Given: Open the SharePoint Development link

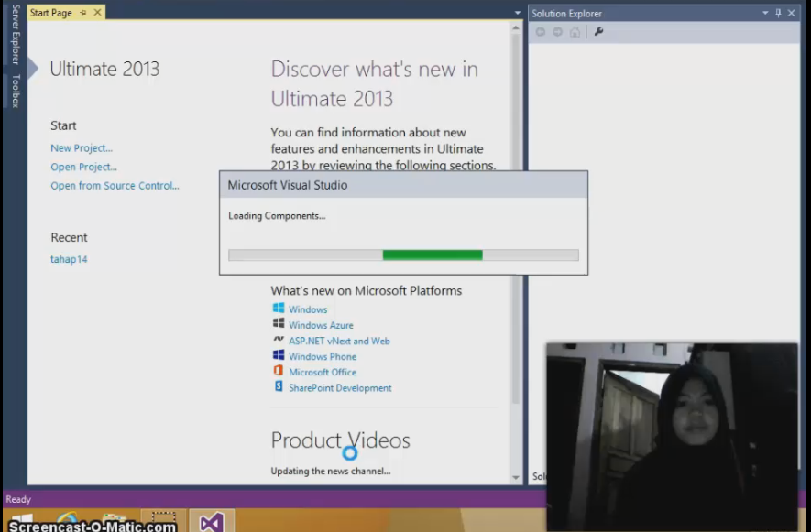Looking at the screenshot, I should [x=340, y=387].
